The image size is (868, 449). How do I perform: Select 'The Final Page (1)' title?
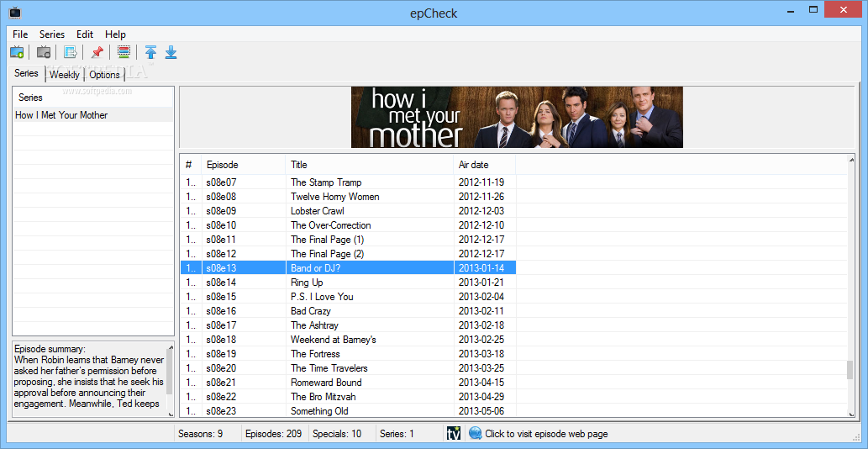coord(327,240)
